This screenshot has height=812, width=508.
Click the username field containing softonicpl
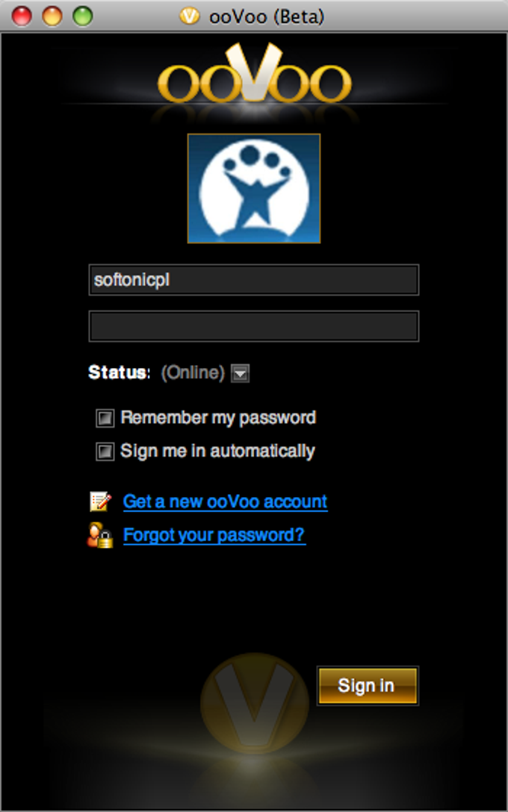point(254,280)
